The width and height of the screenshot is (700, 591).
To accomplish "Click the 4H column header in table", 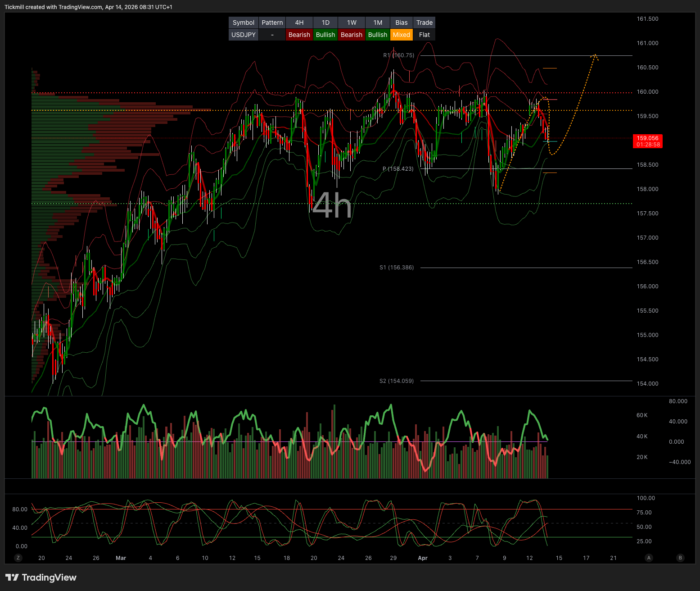I will pyautogui.click(x=299, y=23).
